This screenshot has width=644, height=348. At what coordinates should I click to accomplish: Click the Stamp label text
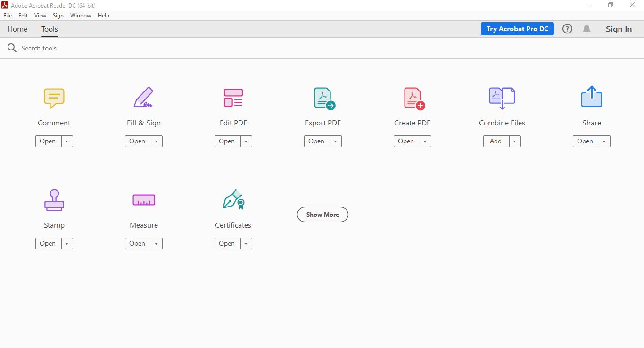pos(54,225)
